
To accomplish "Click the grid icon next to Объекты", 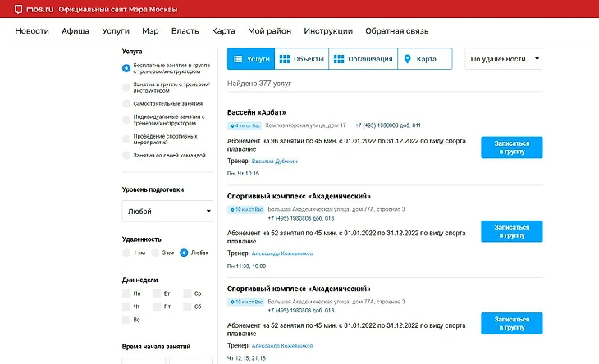I will [285, 59].
